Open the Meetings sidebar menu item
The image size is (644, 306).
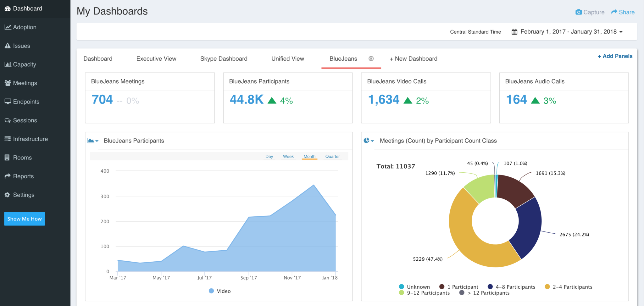25,83
